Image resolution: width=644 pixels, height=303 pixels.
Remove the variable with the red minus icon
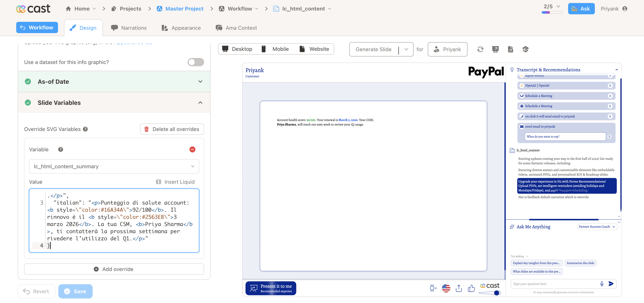tap(192, 149)
